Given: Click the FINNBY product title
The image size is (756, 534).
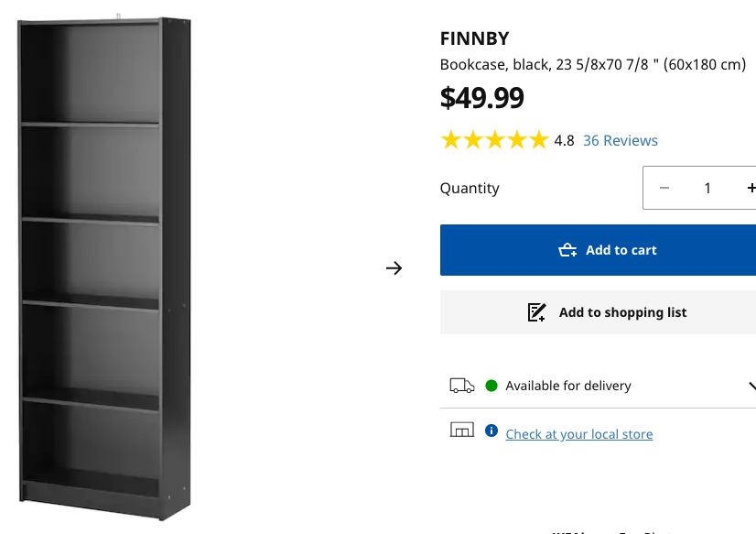Looking at the screenshot, I should point(474,38).
